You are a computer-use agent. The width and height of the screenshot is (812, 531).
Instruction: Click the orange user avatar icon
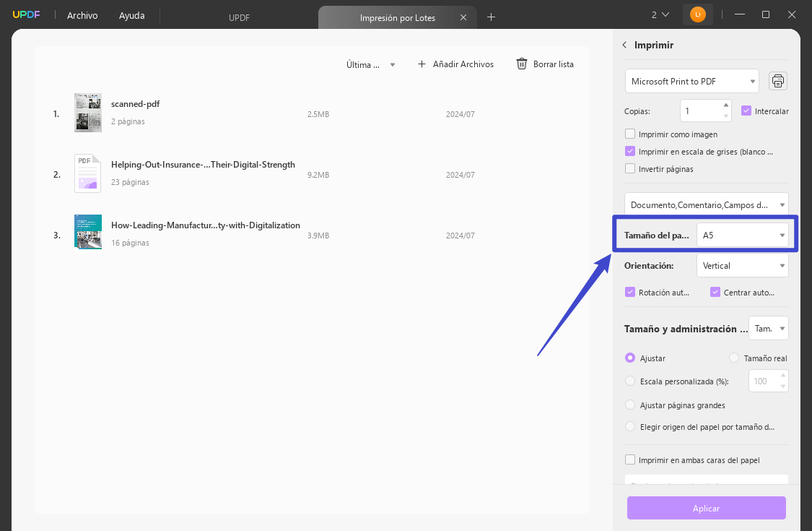pyautogui.click(x=697, y=14)
